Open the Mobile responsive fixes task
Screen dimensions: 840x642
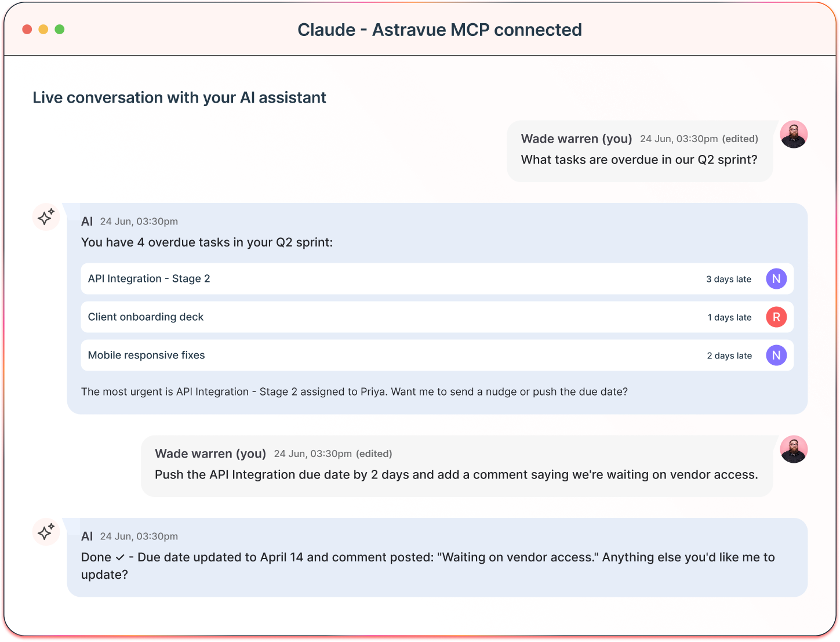point(146,356)
